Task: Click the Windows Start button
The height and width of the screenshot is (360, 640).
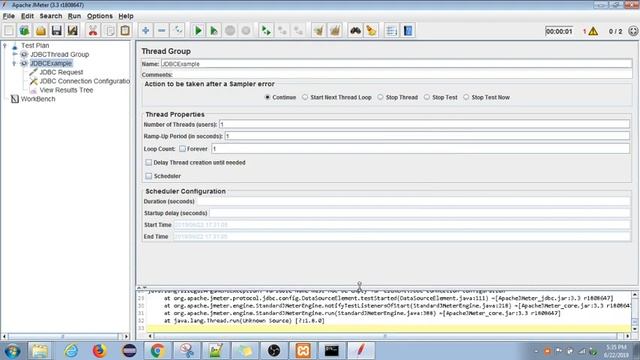Action: coord(12,351)
